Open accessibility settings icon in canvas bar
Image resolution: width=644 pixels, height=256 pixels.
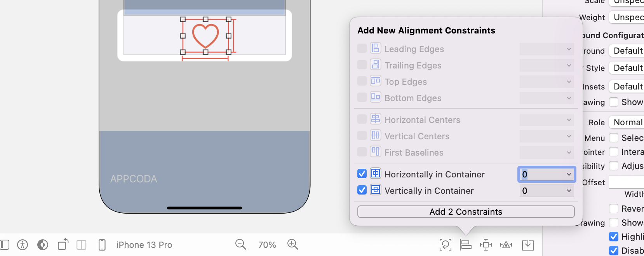(x=23, y=245)
